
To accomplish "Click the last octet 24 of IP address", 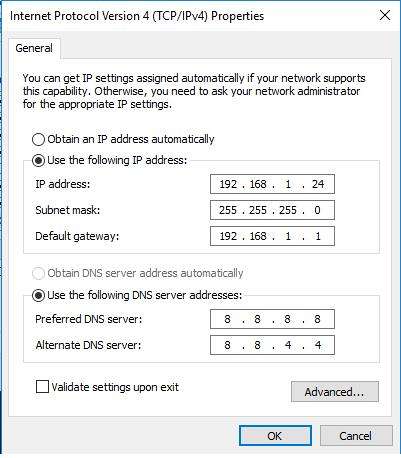I will pos(318,184).
